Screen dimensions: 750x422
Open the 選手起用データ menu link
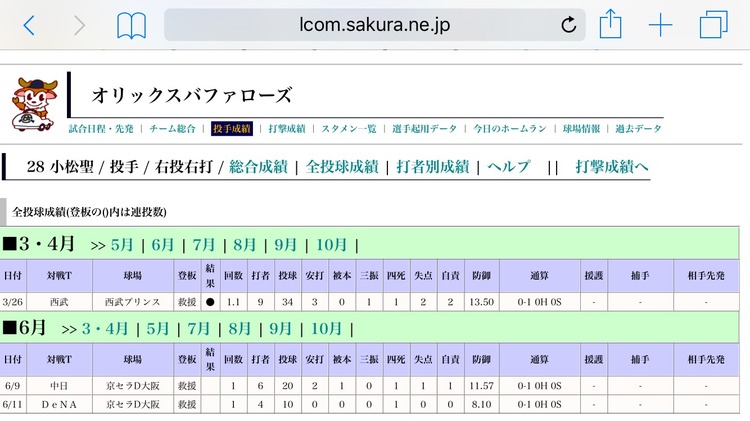point(424,129)
